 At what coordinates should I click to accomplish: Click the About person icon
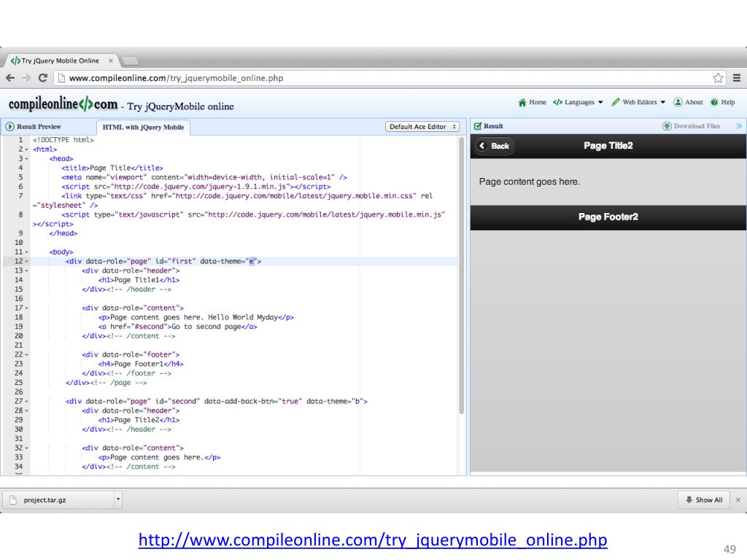(678, 102)
